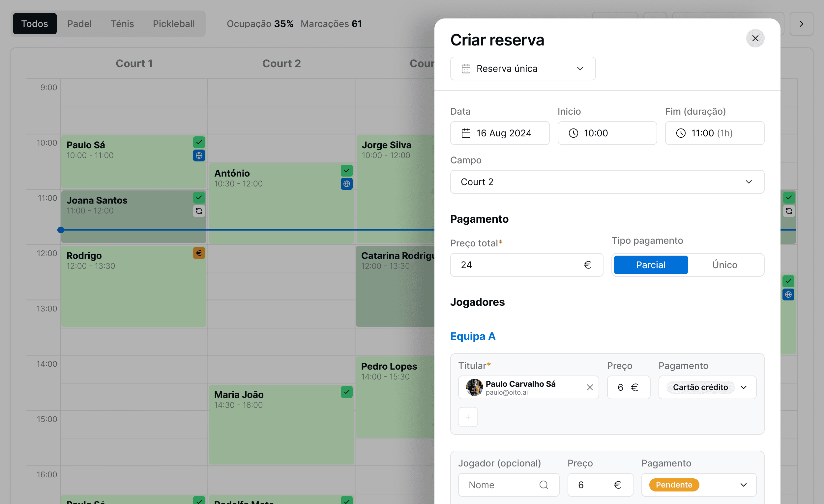Go to next day with arrow button
Viewport: 824px width, 504px height.
point(801,24)
